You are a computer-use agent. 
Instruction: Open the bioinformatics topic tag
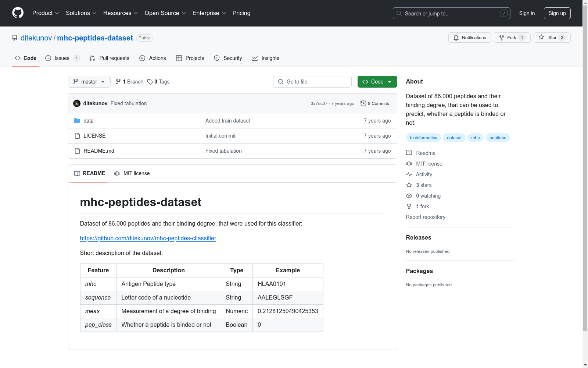423,138
